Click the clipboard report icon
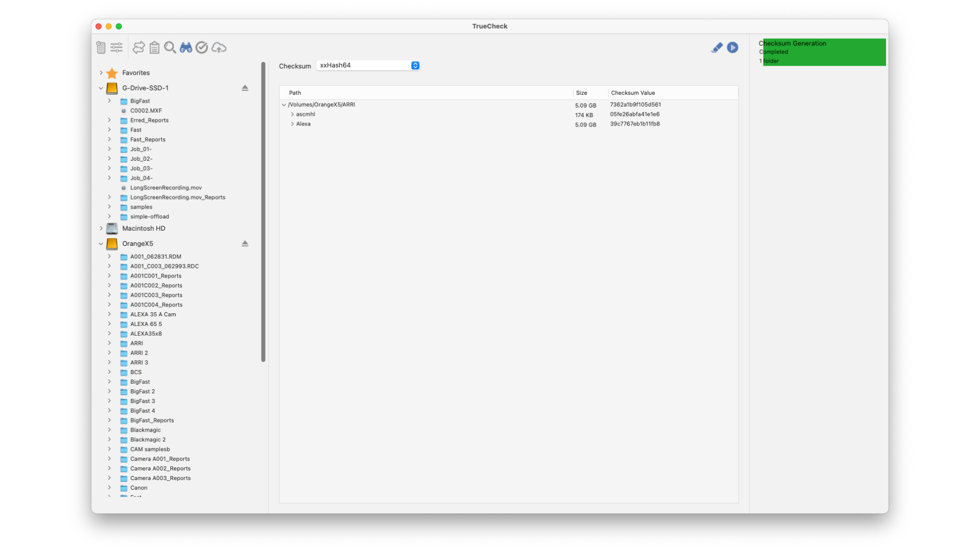Image resolution: width=980 pixels, height=551 pixels. click(155, 47)
